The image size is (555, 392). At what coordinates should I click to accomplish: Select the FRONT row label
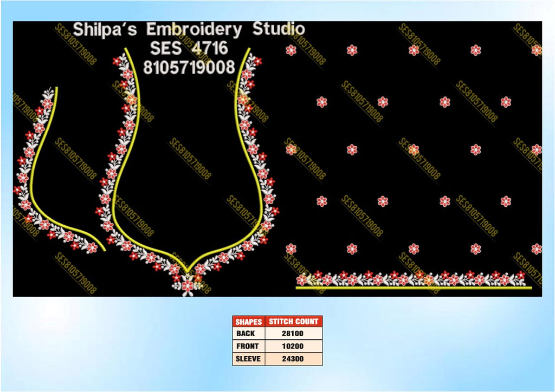247,346
